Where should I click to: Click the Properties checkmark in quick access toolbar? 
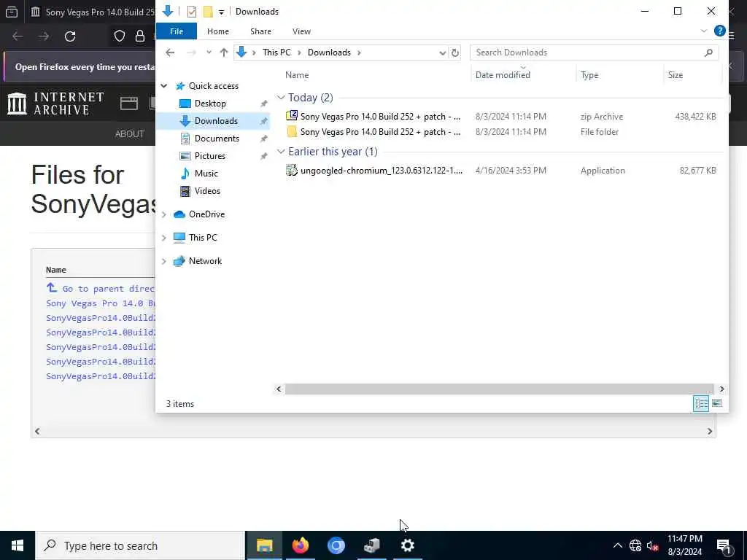pyautogui.click(x=192, y=12)
